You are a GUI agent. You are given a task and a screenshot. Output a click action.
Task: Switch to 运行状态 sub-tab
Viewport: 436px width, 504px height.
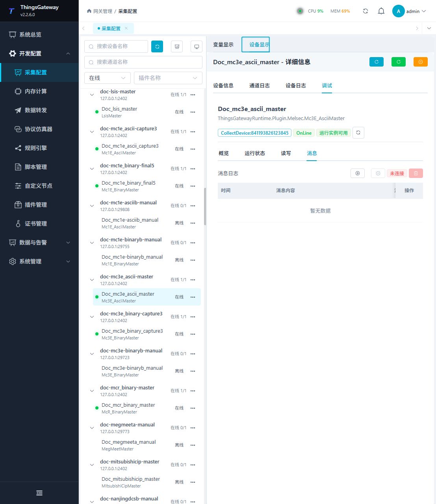pos(255,153)
